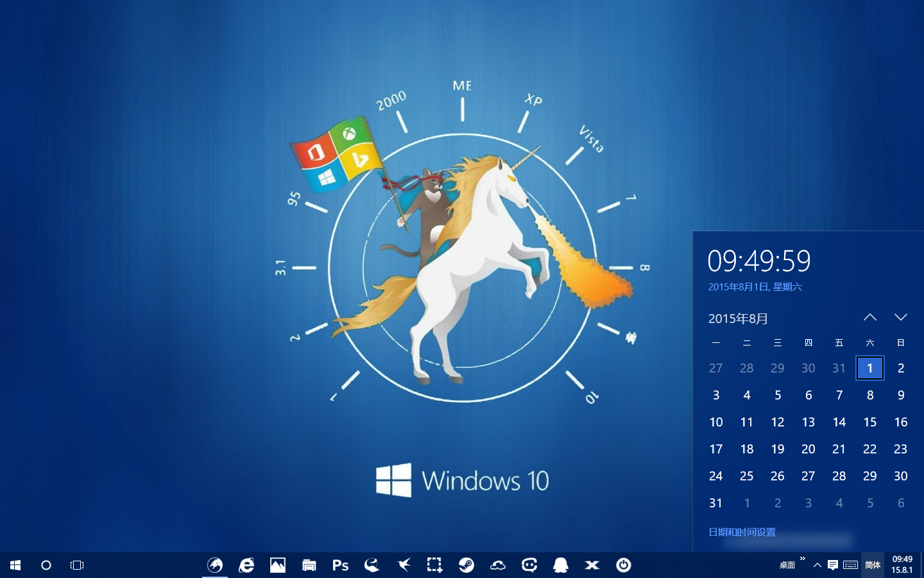Image resolution: width=924 pixels, height=578 pixels.
Task: Select the 8th in the calendar
Action: [870, 395]
